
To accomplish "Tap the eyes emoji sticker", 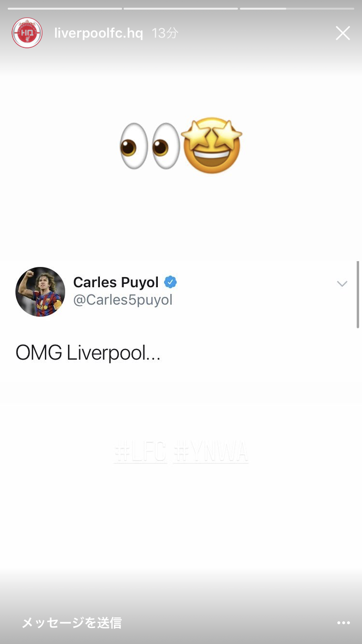I will click(x=150, y=146).
